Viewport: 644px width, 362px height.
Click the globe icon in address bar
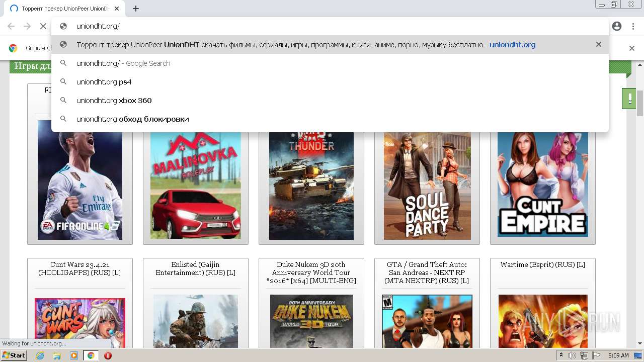[x=63, y=26]
